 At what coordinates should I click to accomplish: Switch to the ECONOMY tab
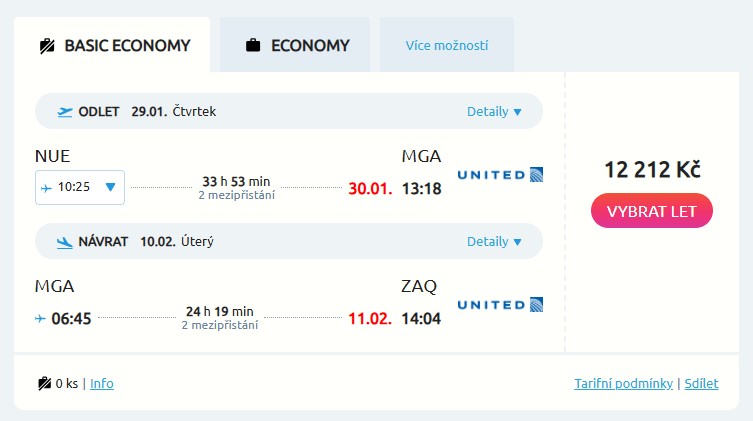click(x=295, y=45)
